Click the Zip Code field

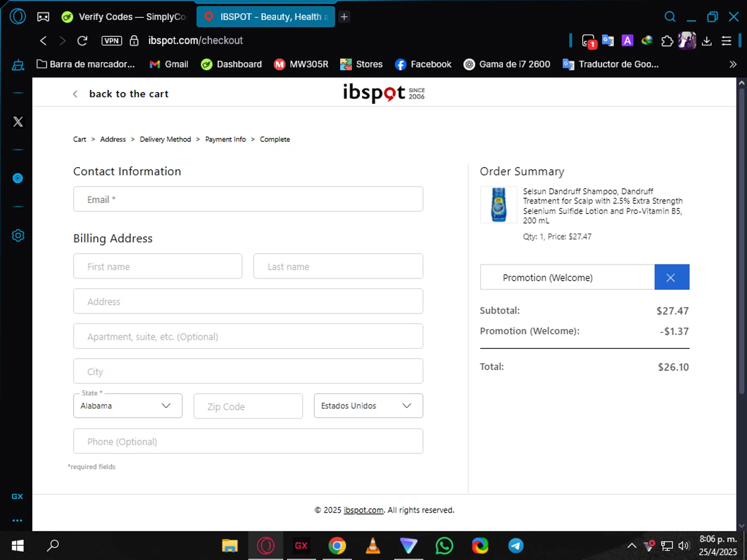click(x=248, y=406)
